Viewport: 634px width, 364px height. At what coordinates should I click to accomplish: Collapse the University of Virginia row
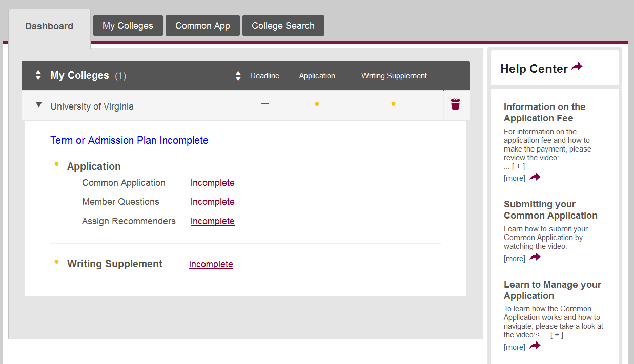tap(38, 105)
